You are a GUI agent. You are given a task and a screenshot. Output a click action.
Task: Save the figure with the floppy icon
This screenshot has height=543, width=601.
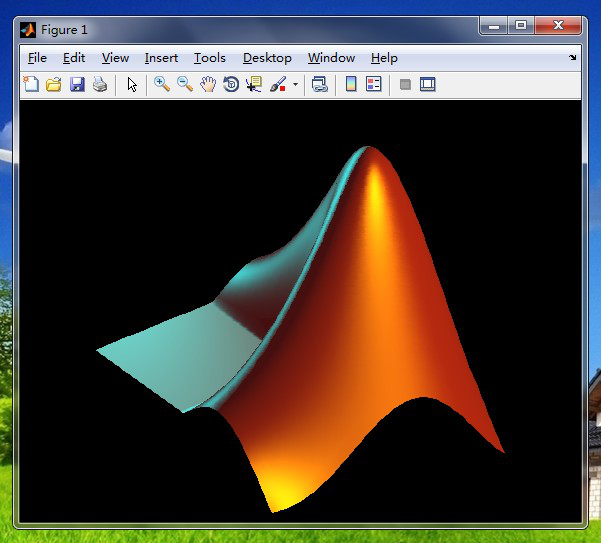77,85
